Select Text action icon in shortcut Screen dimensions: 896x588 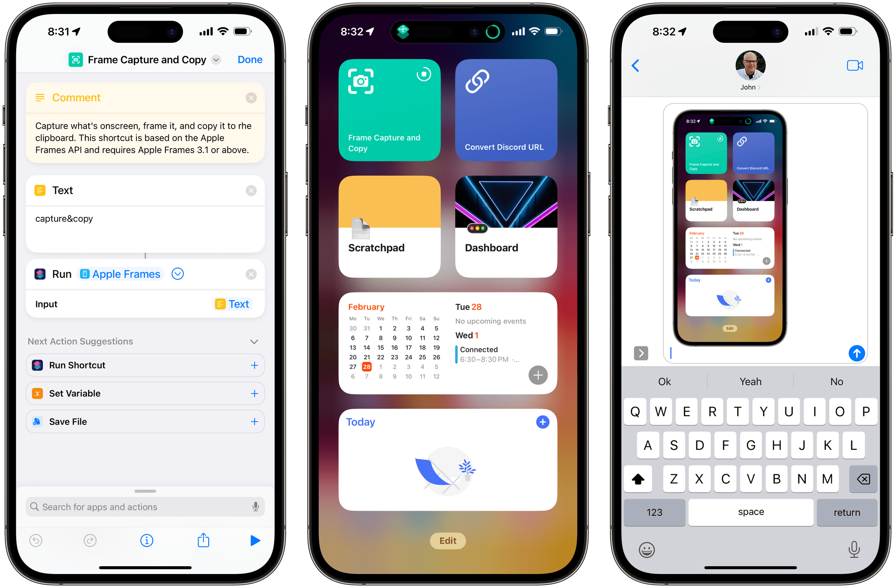pos(40,191)
